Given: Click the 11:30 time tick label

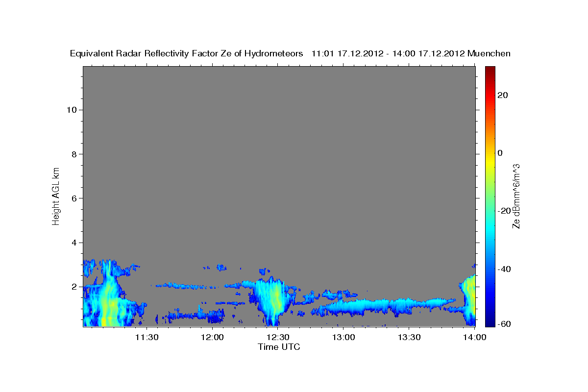Looking at the screenshot, I should [147, 337].
